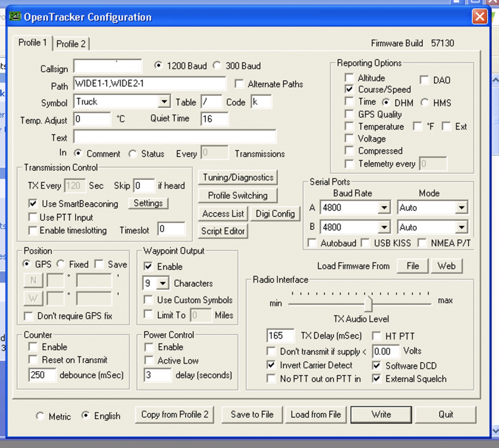Click the Skip if heard field
The height and width of the screenshot is (448, 499).
click(144, 186)
